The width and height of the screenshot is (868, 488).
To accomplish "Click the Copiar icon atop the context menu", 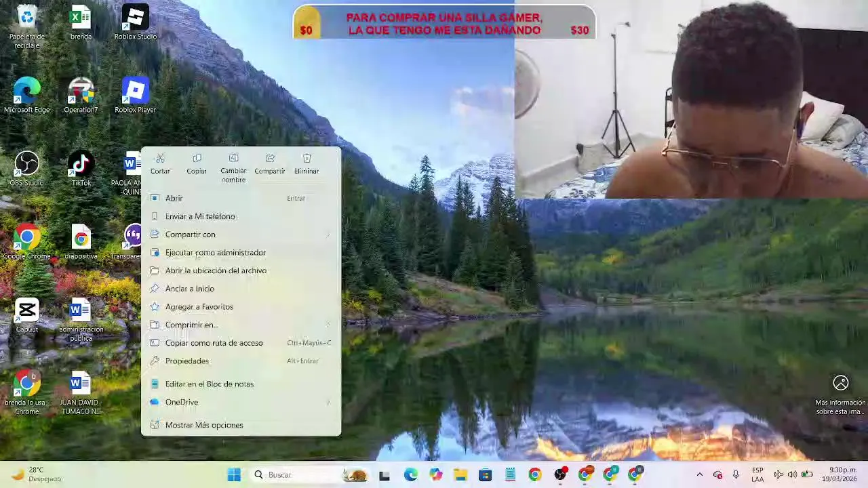I will 197,159.
